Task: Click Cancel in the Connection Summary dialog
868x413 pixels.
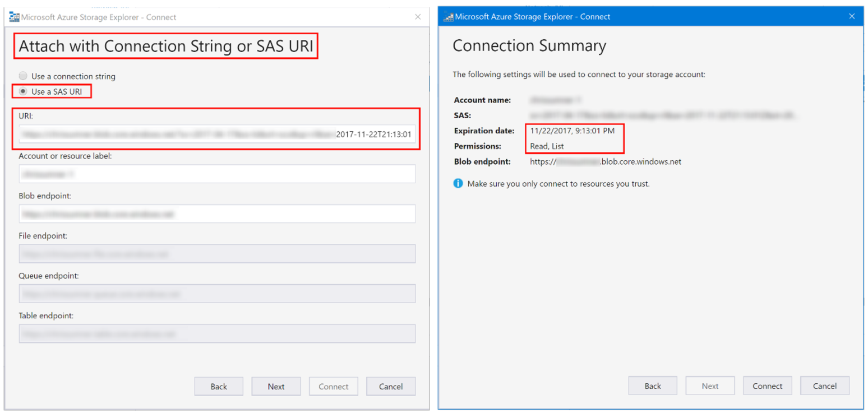Action: (825, 386)
